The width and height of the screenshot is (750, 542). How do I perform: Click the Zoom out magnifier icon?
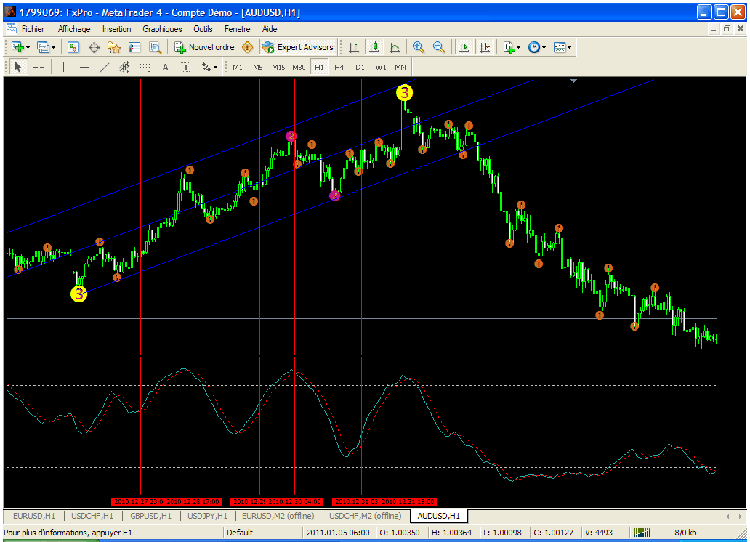[x=438, y=47]
